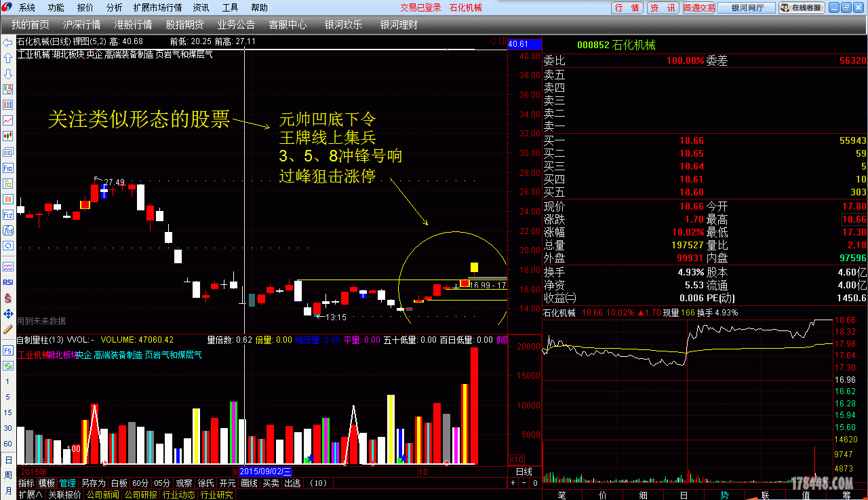Open the F12 trading icon in sidebar

(8, 214)
